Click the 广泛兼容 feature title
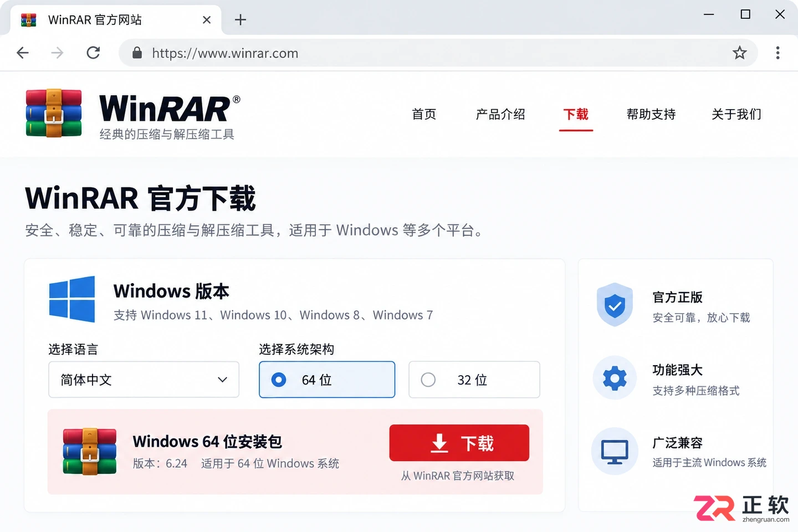Image resolution: width=798 pixels, height=532 pixels. pyautogui.click(x=678, y=443)
